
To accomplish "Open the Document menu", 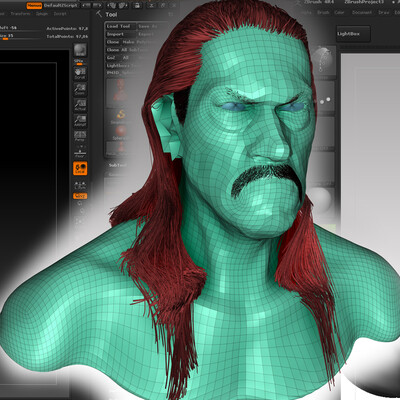I will coord(362,13).
